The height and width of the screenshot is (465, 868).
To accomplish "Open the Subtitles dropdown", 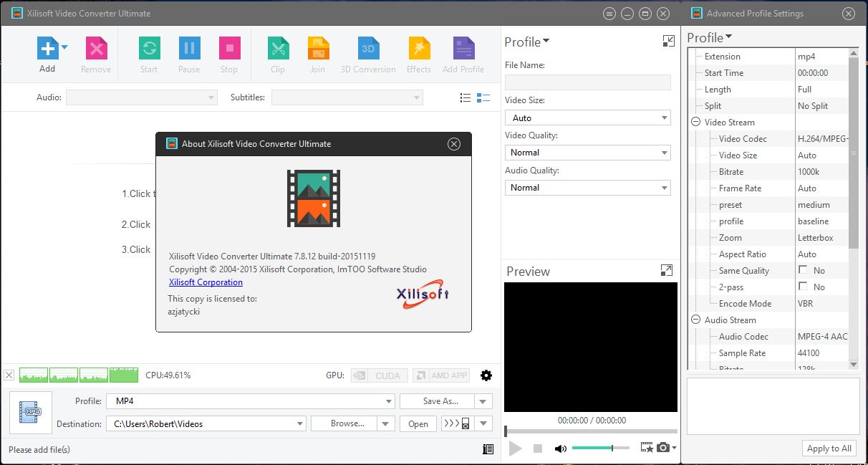I will point(347,97).
